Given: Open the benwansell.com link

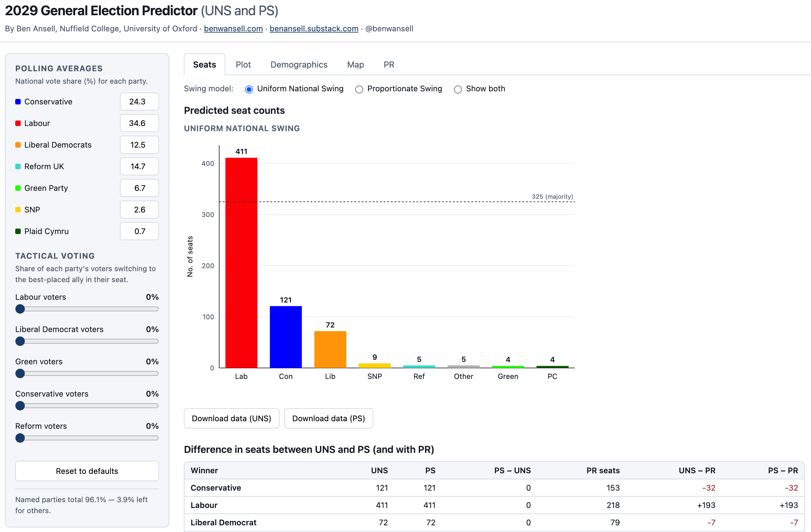Looking at the screenshot, I should coord(233,29).
